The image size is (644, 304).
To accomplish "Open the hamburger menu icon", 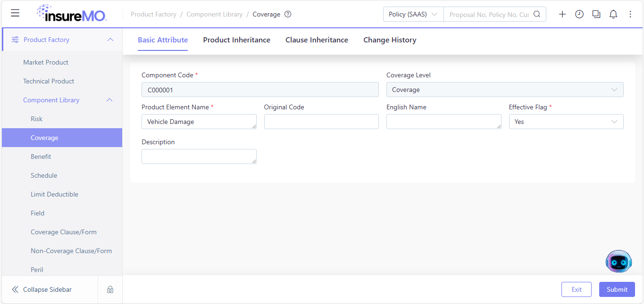I will coord(15,13).
